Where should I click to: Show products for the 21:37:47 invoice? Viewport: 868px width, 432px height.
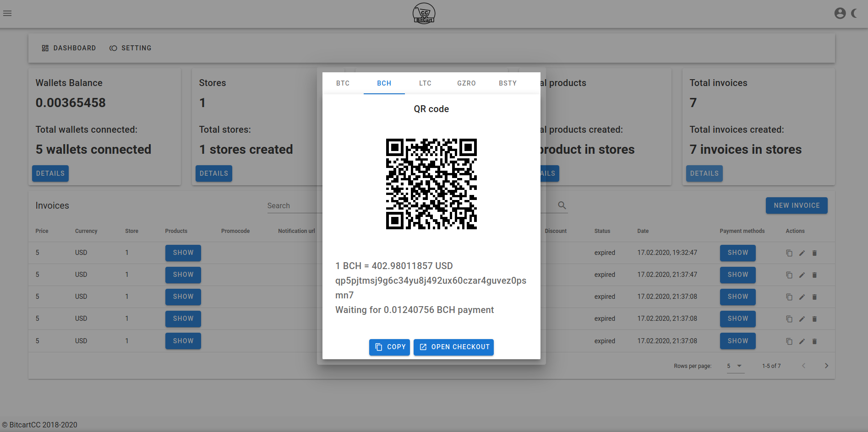coord(183,275)
